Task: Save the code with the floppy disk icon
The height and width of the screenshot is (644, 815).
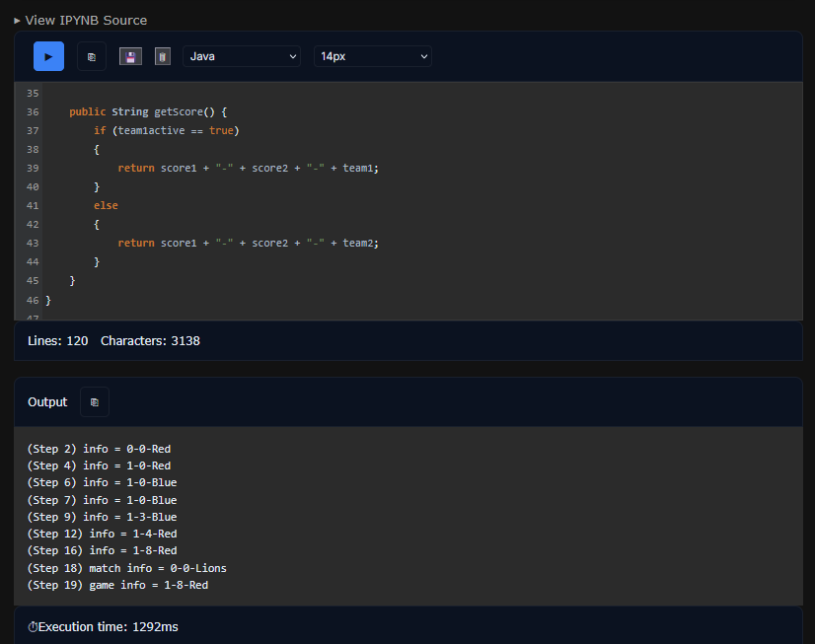Action: point(130,56)
